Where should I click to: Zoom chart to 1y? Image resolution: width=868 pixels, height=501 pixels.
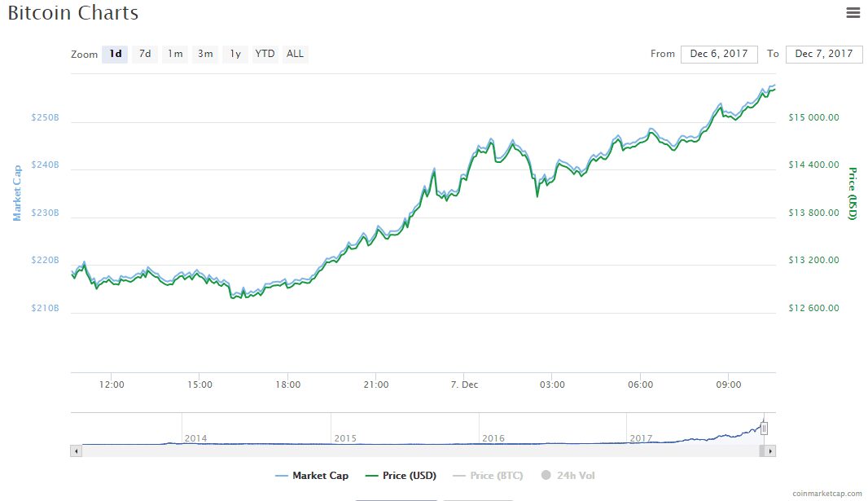click(235, 54)
